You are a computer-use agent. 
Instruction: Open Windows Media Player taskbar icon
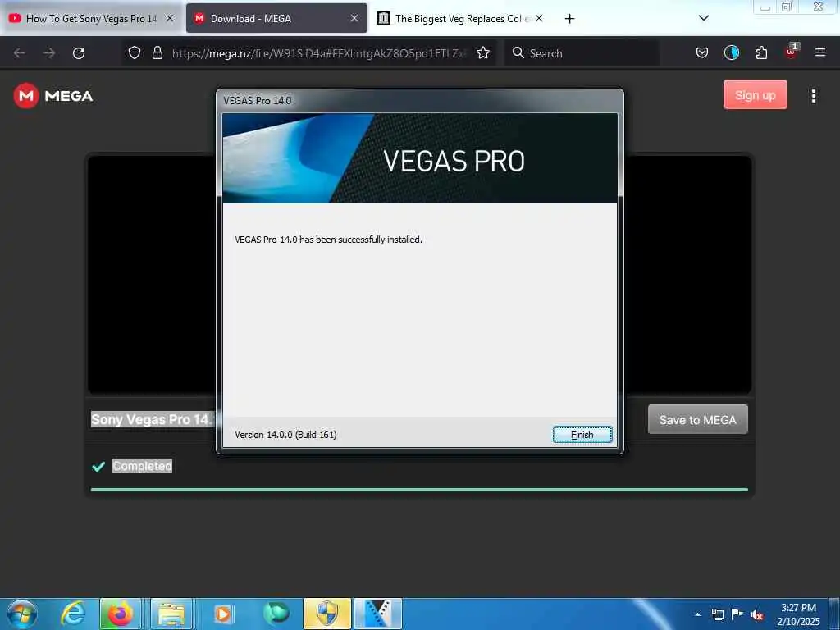point(223,614)
